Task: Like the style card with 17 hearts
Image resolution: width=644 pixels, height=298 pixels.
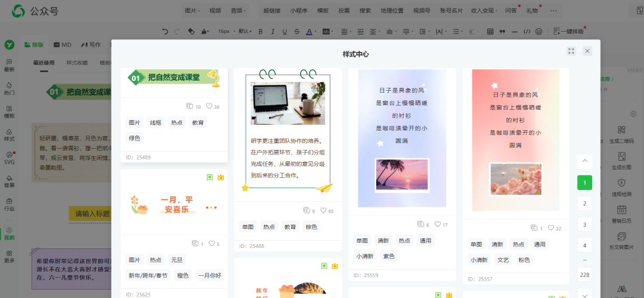Action: [x=438, y=225]
